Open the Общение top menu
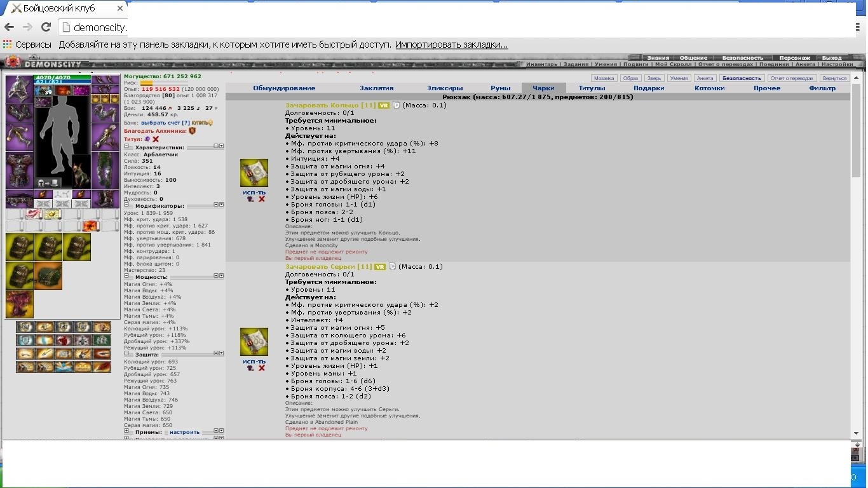The image size is (868, 488). point(694,58)
